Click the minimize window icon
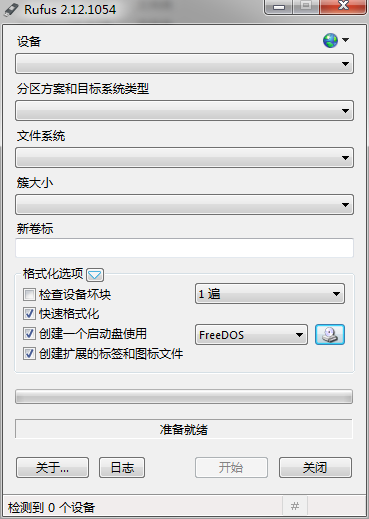369x519 pixels. 279,7
